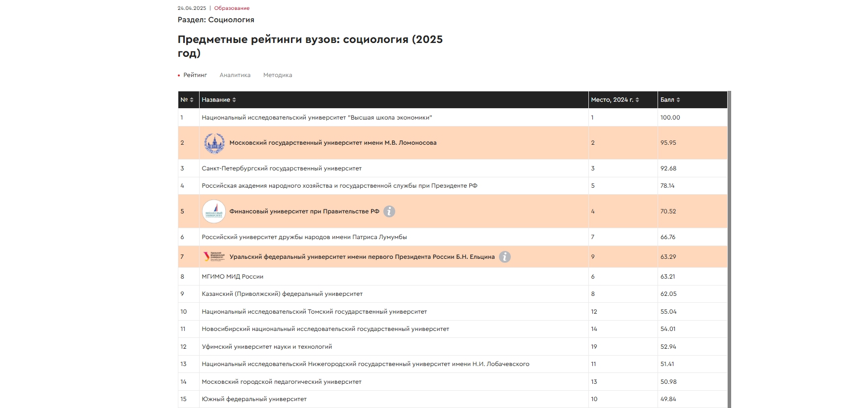Image resolution: width=868 pixels, height=408 pixels.
Task: Open the Уральский федеральный университет logo
Action: click(x=214, y=257)
